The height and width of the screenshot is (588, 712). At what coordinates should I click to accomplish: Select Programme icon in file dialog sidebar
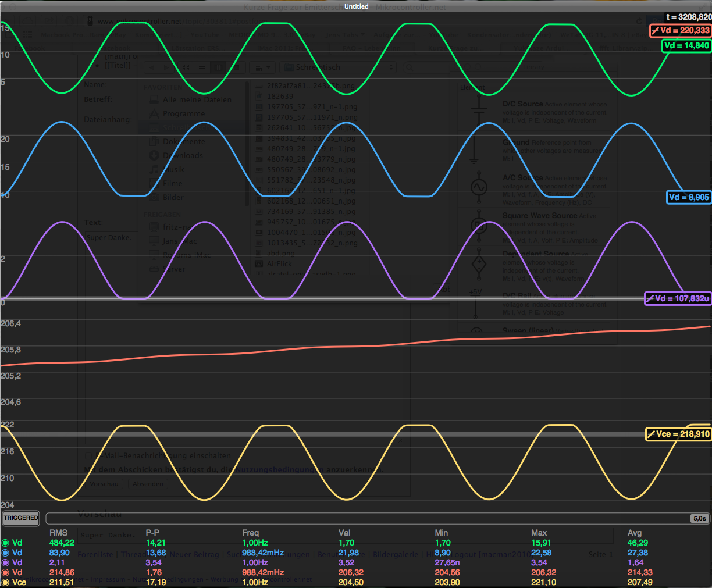(154, 113)
